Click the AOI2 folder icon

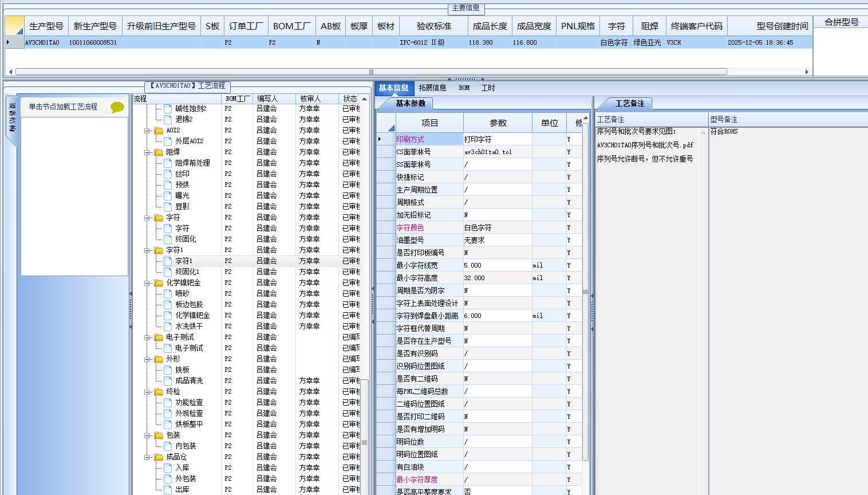click(x=159, y=131)
